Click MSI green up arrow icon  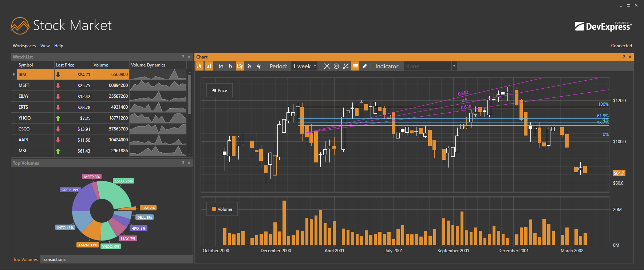point(58,151)
